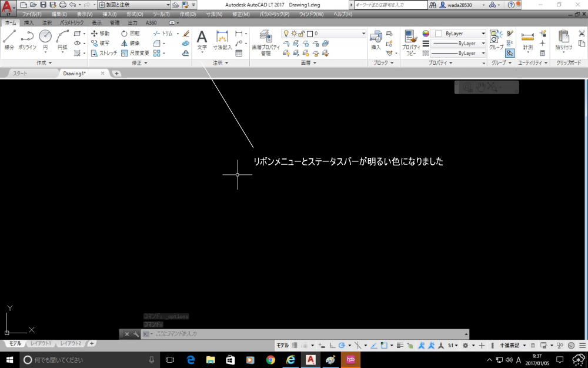Toggle snap mode dotted grid in status bar
This screenshot has width=588, height=368.
click(305, 346)
